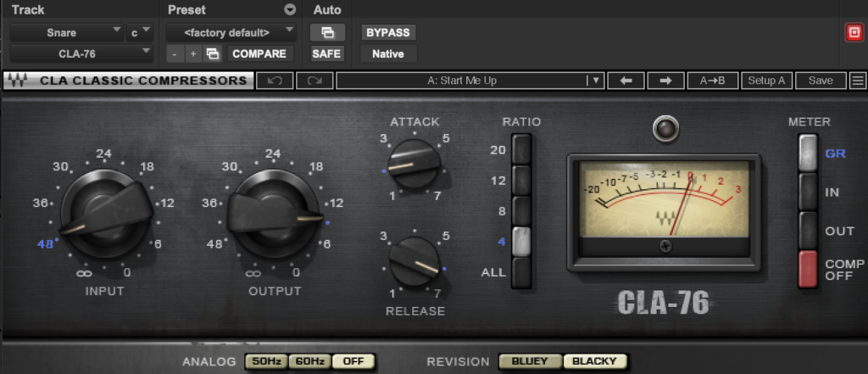
Task: Toggle the red COMP OFF button
Action: 808,270
